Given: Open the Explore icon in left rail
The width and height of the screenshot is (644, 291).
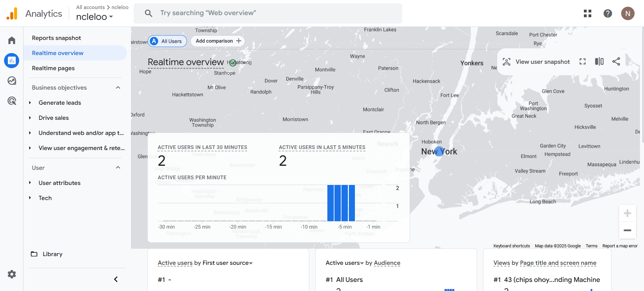Looking at the screenshot, I should click(x=12, y=81).
